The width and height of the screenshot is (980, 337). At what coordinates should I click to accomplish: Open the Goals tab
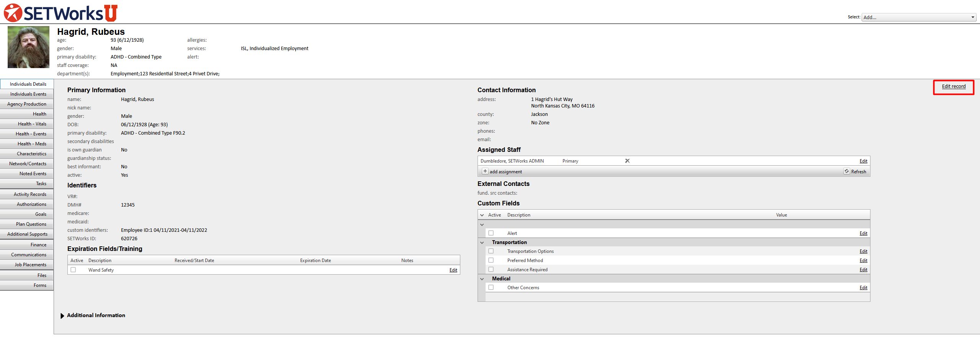[x=27, y=214]
